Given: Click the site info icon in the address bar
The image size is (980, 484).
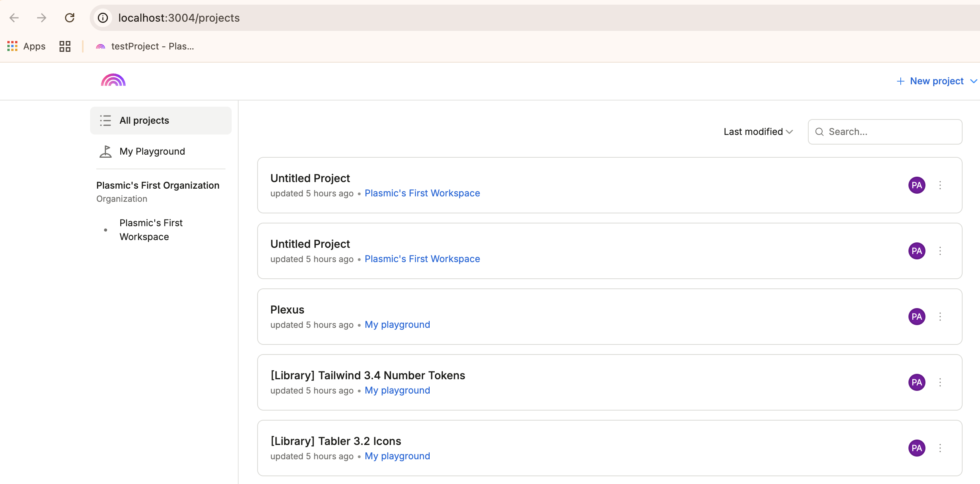Looking at the screenshot, I should [x=103, y=18].
